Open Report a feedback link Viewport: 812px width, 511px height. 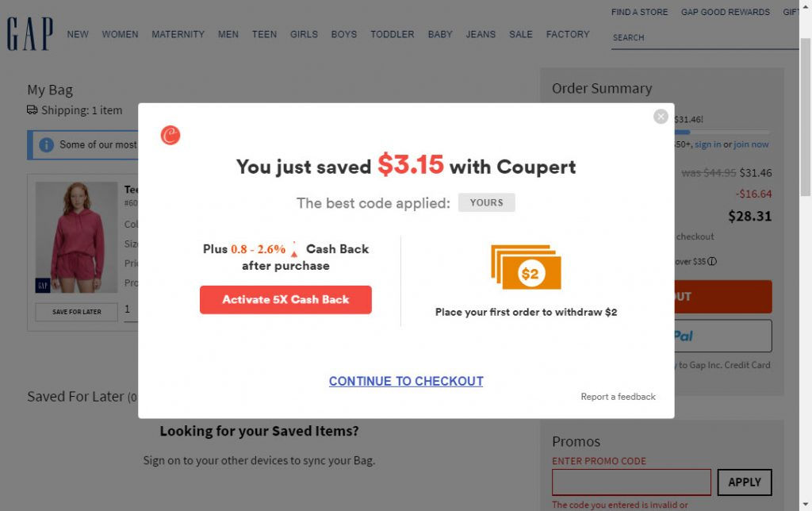point(618,397)
